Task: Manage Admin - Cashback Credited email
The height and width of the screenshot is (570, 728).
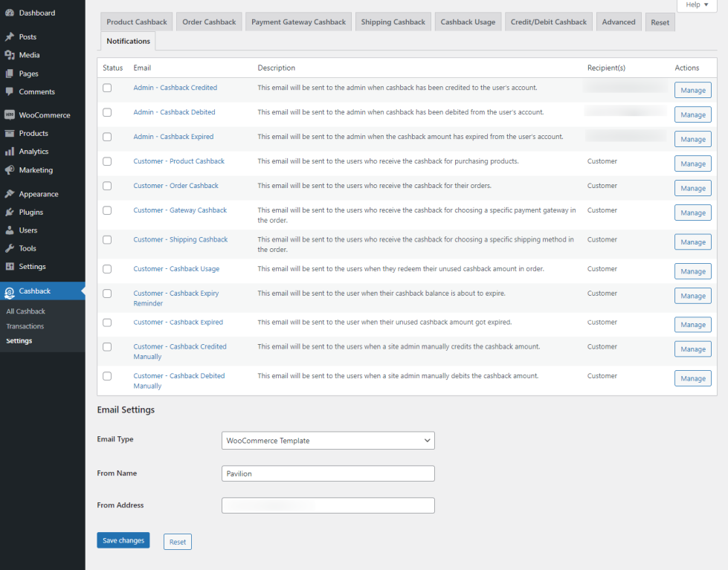Action: click(693, 90)
